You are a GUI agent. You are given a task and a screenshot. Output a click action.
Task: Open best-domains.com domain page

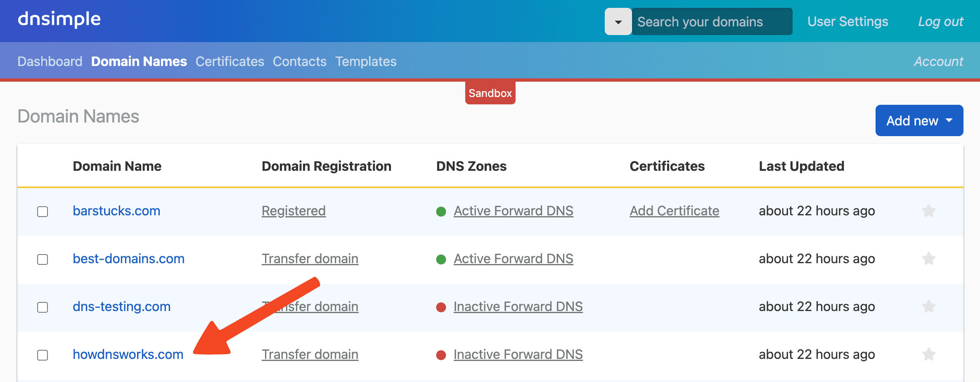129,259
